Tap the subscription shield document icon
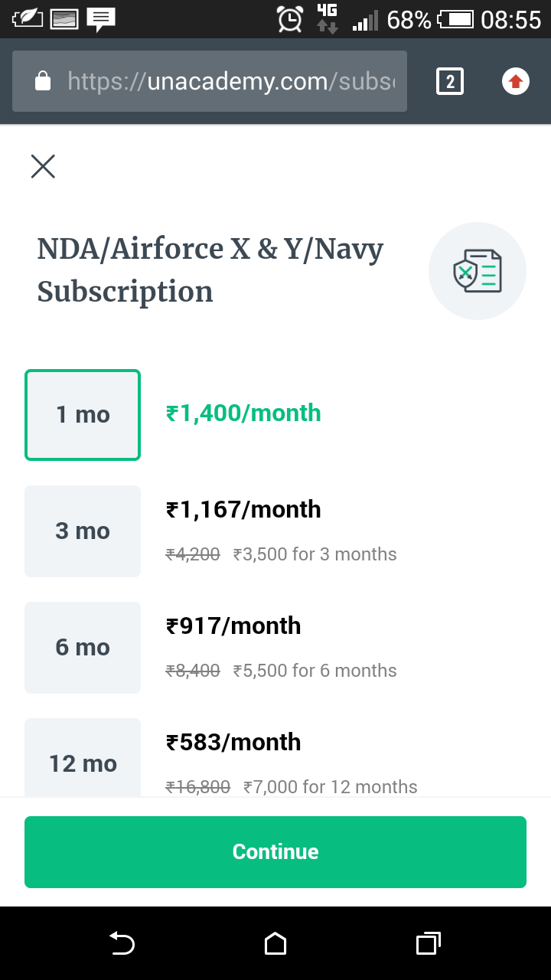 pyautogui.click(x=477, y=271)
